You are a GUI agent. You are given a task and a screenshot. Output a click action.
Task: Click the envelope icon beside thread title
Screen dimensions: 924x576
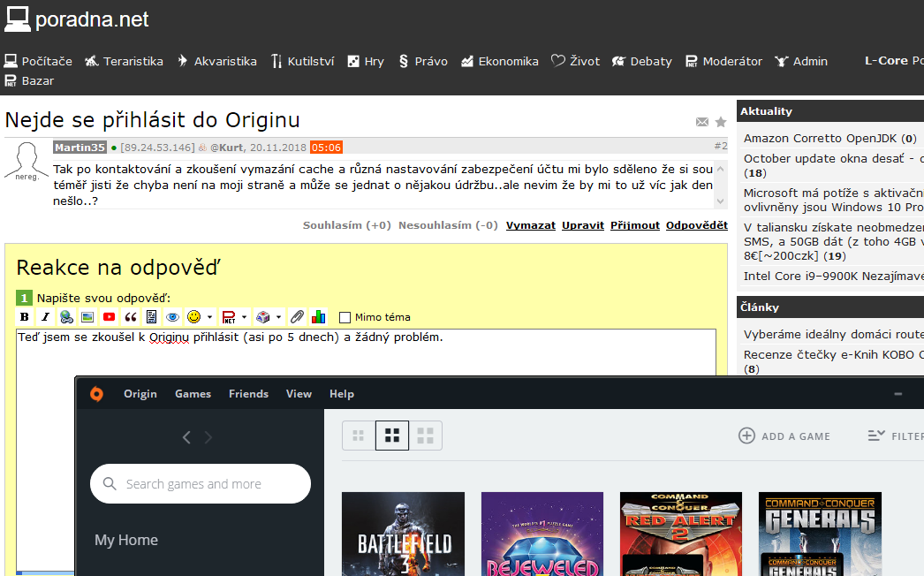pyautogui.click(x=702, y=122)
